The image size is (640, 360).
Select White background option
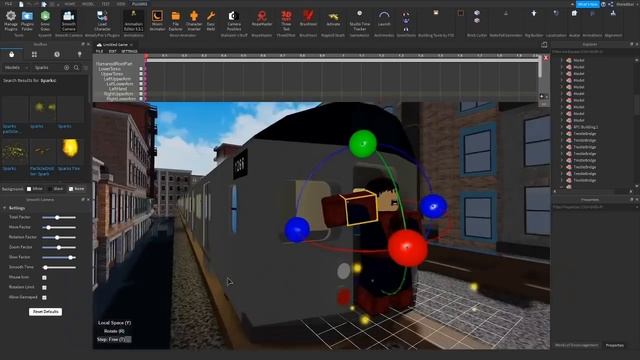pos(29,189)
